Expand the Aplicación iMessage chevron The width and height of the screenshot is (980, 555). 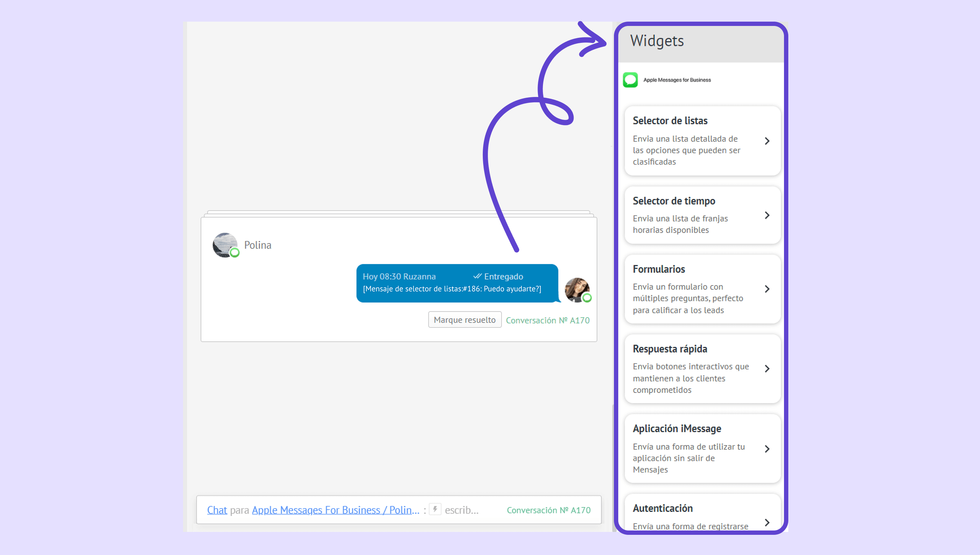point(767,449)
